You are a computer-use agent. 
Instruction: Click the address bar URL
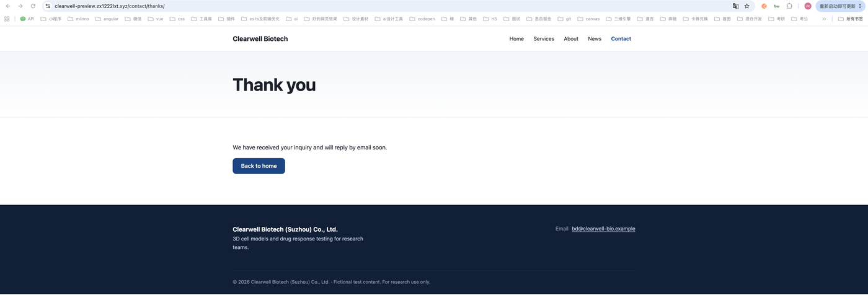tap(110, 6)
